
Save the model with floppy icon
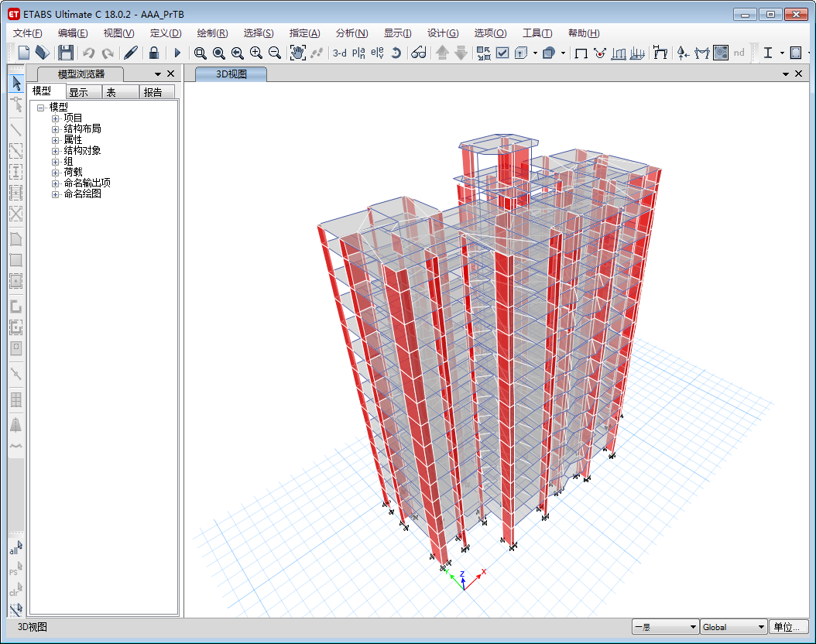pyautogui.click(x=66, y=53)
